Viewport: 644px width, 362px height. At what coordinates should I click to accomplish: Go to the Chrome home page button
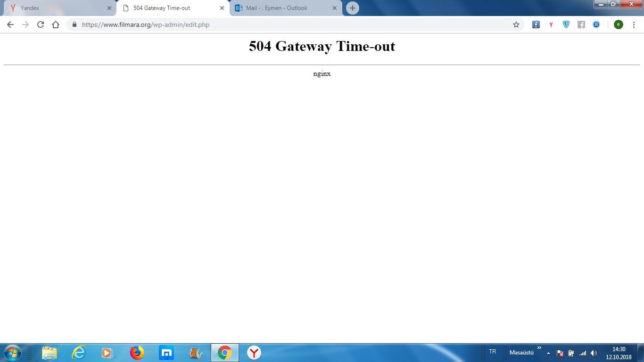(56, 25)
